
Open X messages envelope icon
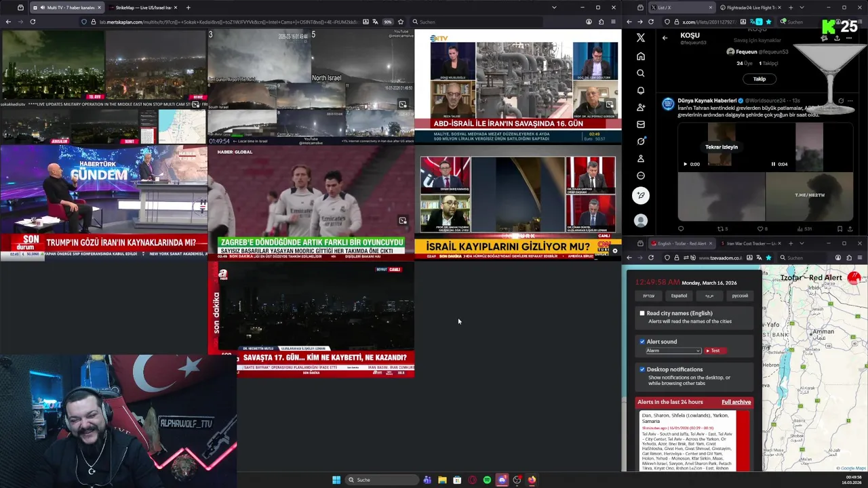point(641,124)
